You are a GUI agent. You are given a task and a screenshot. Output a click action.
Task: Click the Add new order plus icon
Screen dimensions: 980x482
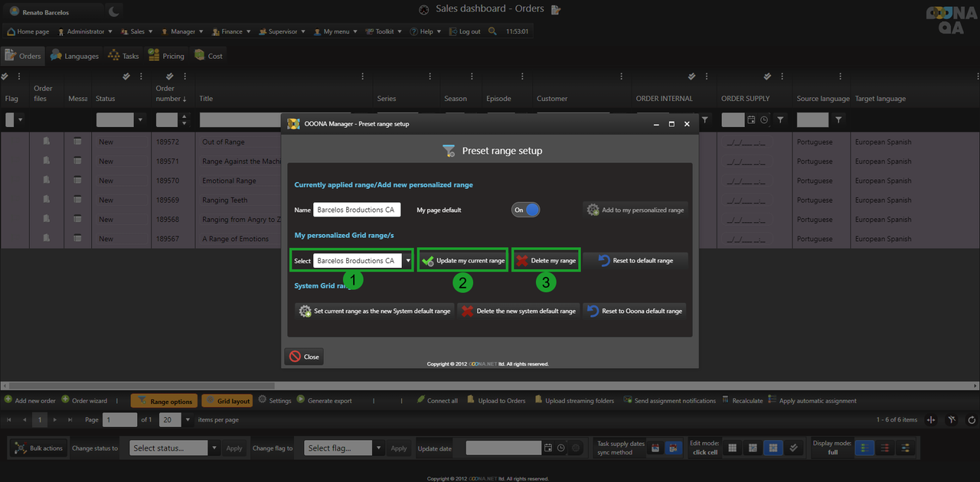pyautogui.click(x=8, y=400)
